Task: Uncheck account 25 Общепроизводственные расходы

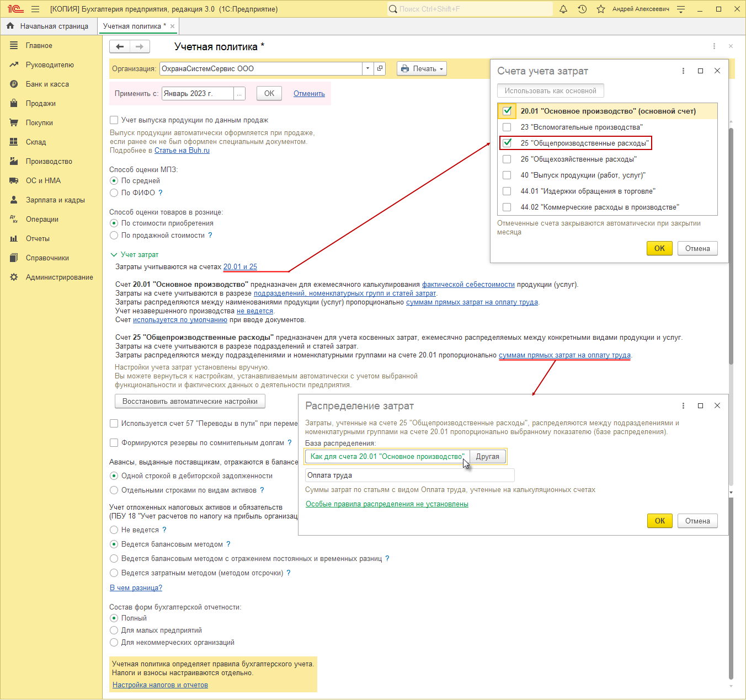Action: click(x=507, y=143)
